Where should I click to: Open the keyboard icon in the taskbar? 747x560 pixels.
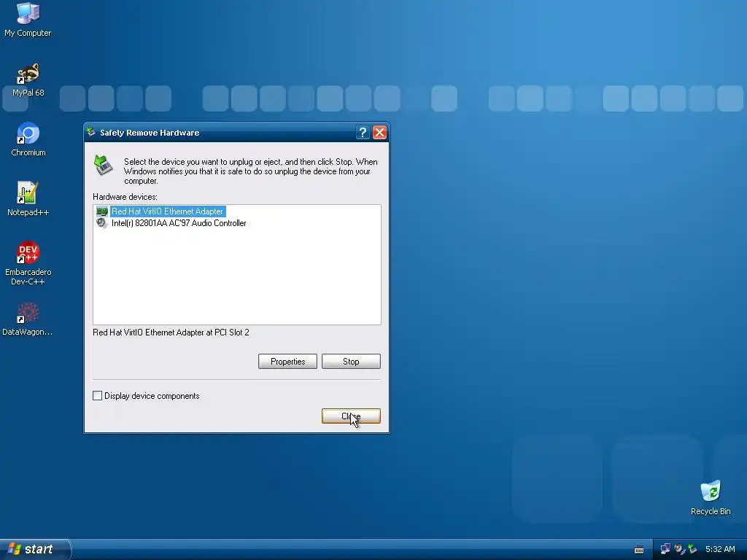coord(639,550)
